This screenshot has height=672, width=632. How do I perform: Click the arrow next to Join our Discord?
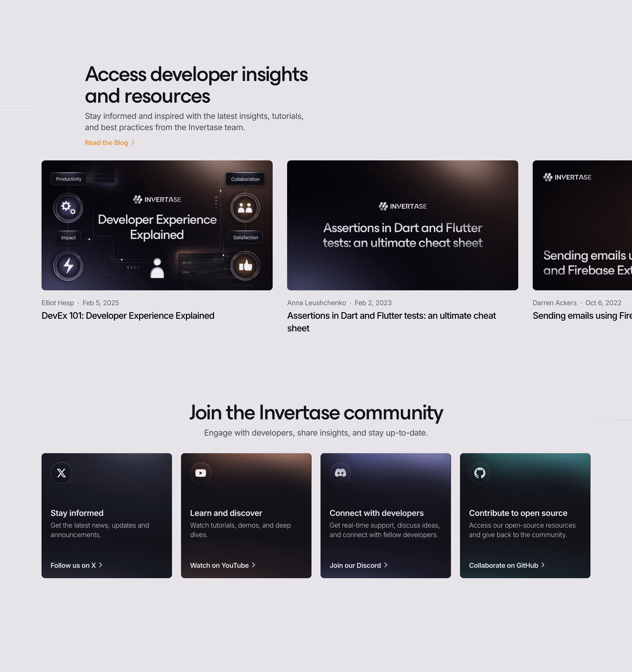[386, 565]
